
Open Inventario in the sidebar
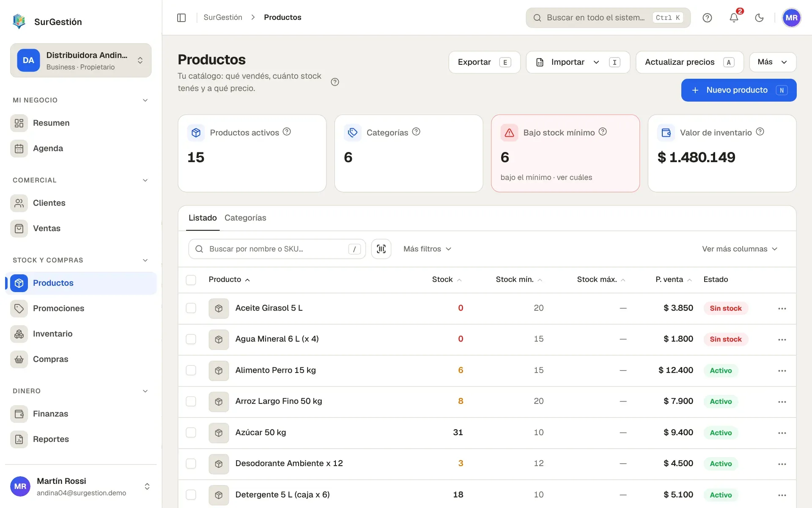tap(80, 334)
